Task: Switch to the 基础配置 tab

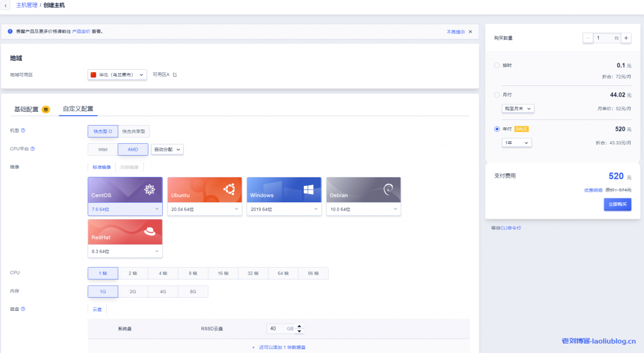Action: (26, 109)
